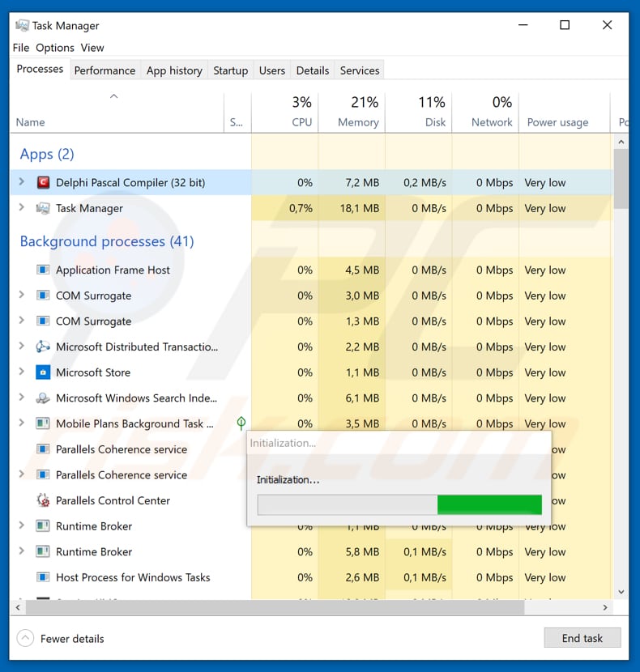Maximize the Task Manager window

(x=565, y=25)
